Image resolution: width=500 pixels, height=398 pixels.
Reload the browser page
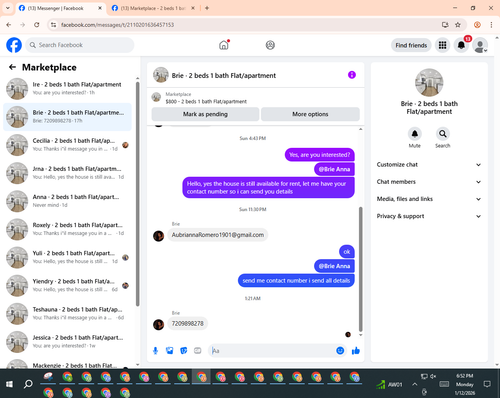pyautogui.click(x=37, y=25)
